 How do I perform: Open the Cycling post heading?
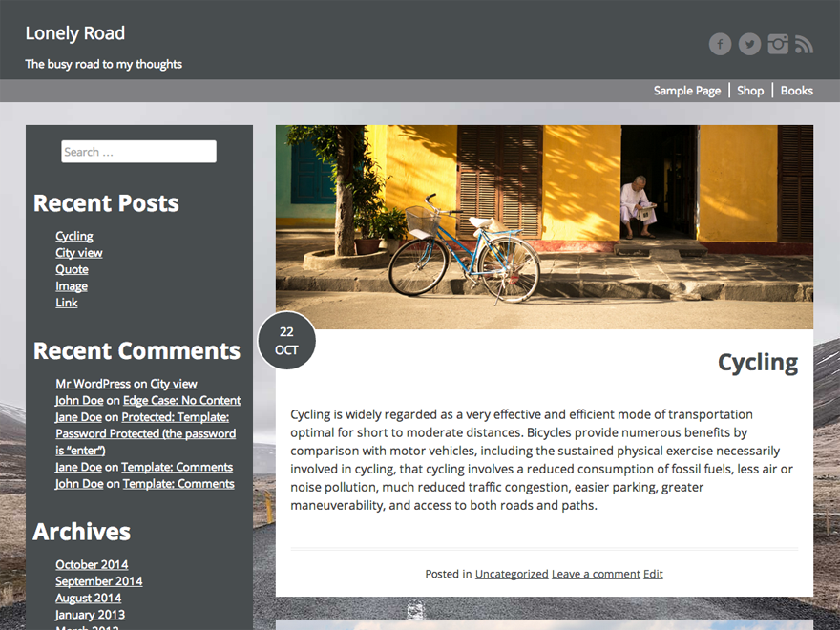pos(757,363)
